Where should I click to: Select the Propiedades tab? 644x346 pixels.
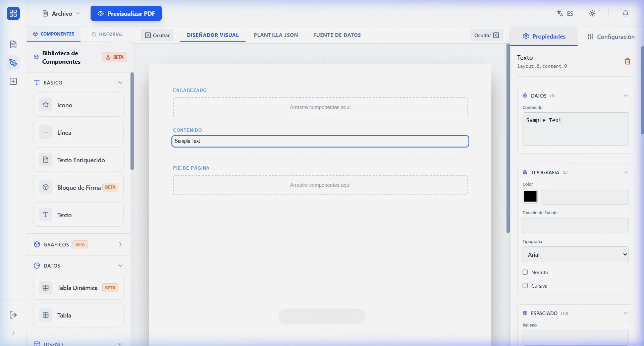544,37
